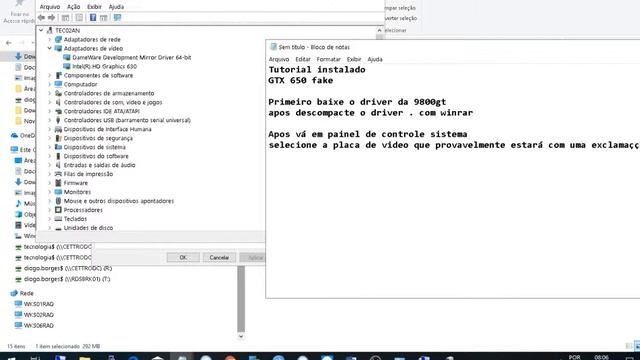The width and height of the screenshot is (640, 360).
Task: Expand the Teclados node
Action: [x=50, y=219]
